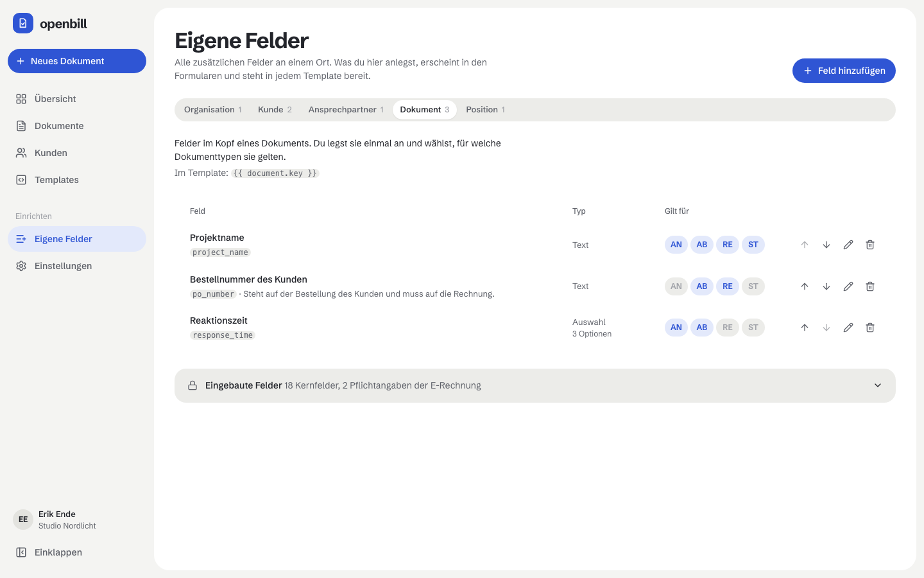Select the Dokument tab
This screenshot has width=924, height=578.
tap(425, 110)
